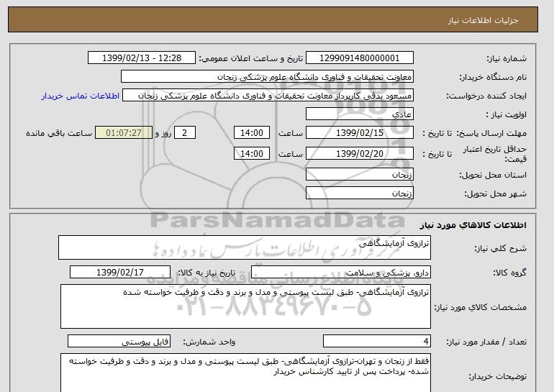Open the buyer contact info link اطلاعات تماس خریدار

[81, 96]
